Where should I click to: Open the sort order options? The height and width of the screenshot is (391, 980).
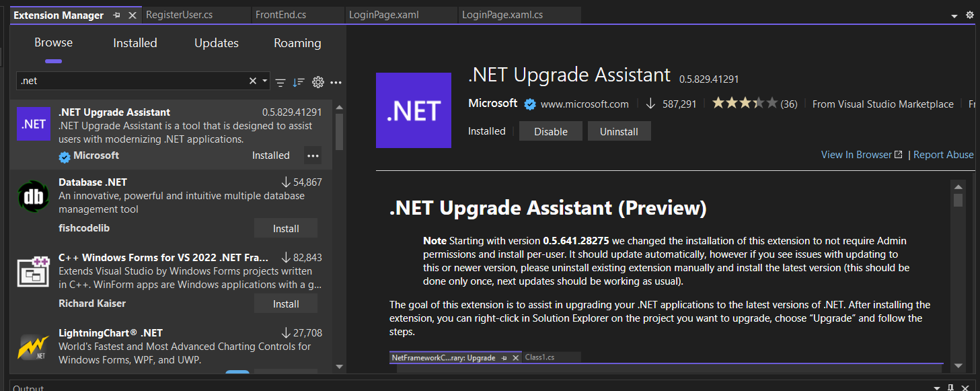coord(299,82)
